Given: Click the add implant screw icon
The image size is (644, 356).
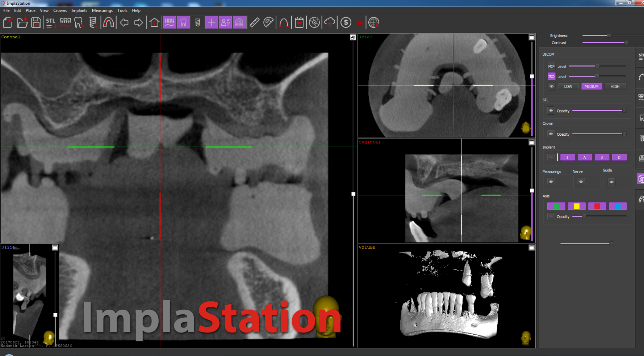Looking at the screenshot, I should click(x=93, y=22).
